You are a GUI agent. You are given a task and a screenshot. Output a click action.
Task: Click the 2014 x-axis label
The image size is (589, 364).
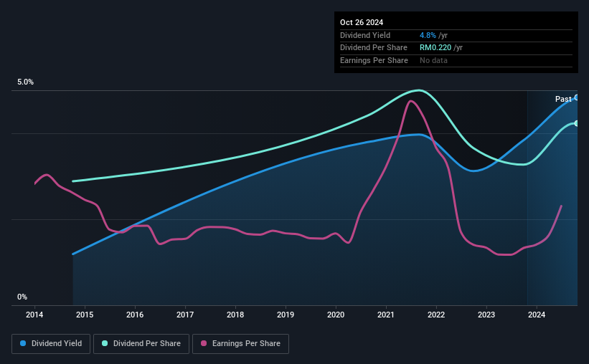(x=34, y=315)
